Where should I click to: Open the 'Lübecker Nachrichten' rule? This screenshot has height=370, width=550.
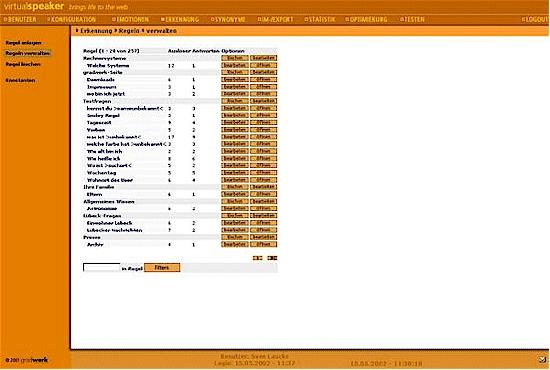click(x=263, y=230)
